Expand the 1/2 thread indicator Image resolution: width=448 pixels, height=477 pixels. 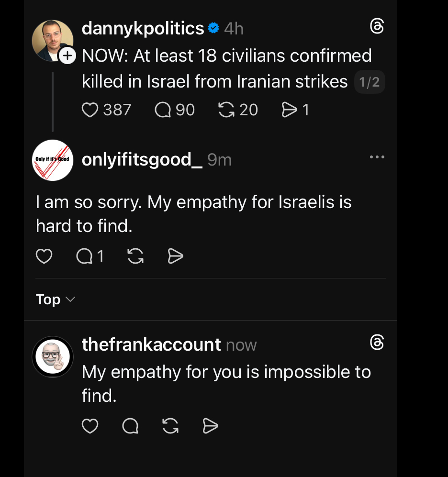pos(370,82)
